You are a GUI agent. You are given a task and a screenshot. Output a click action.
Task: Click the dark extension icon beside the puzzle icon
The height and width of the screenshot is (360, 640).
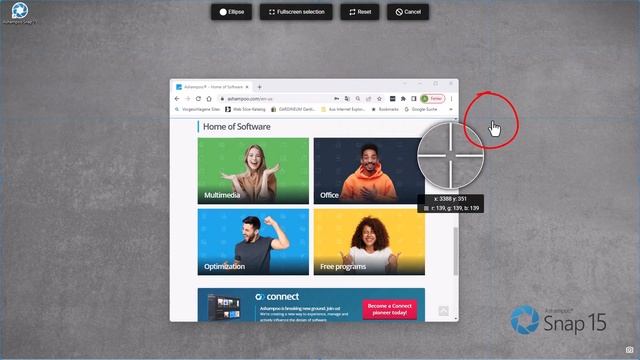(x=392, y=99)
